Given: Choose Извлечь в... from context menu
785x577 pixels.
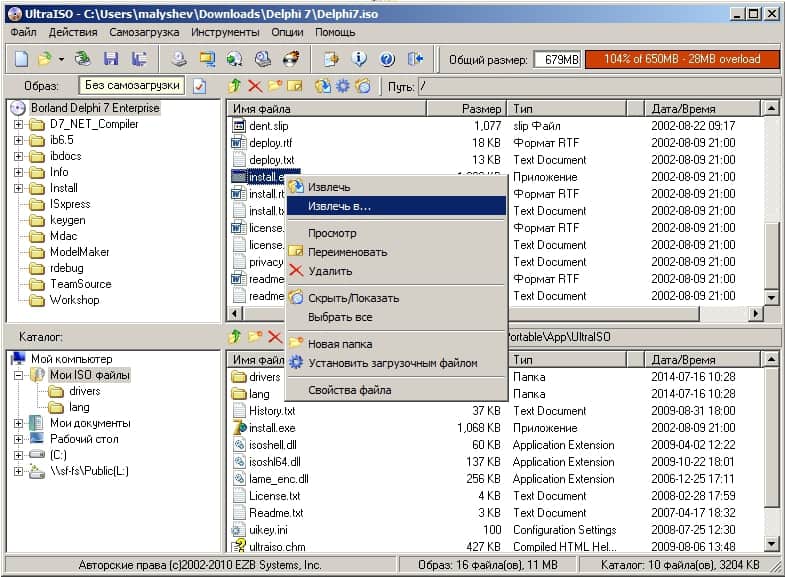Looking at the screenshot, I should coord(396,206).
